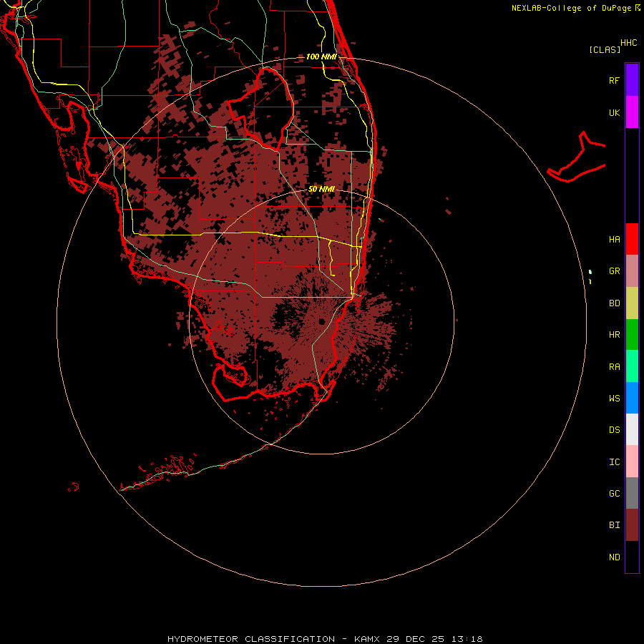
Task: Click the IC legend label
Action: [614, 462]
